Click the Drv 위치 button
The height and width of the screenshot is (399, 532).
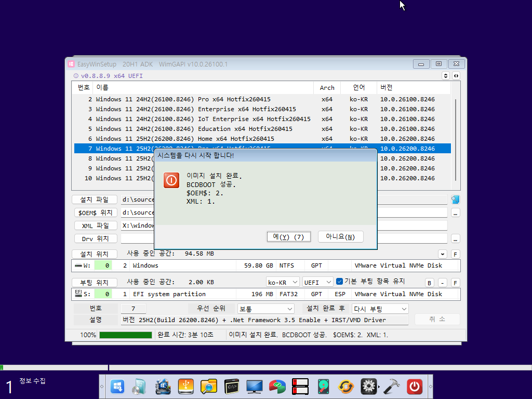(96, 239)
